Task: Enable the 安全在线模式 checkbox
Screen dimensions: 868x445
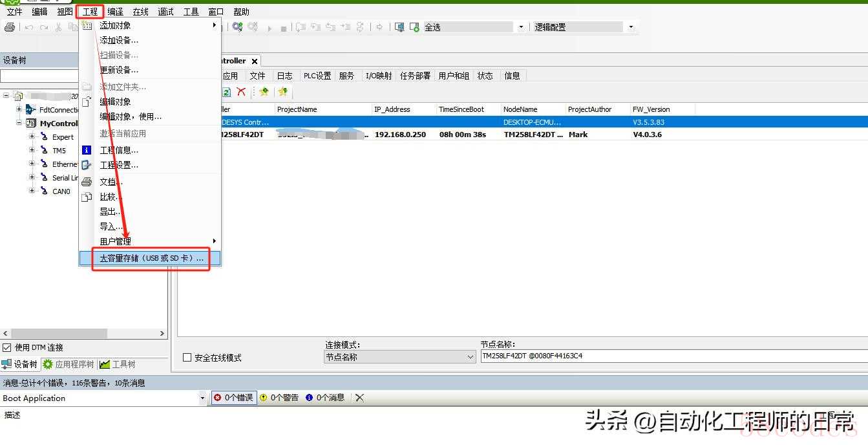Action: pyautogui.click(x=187, y=358)
